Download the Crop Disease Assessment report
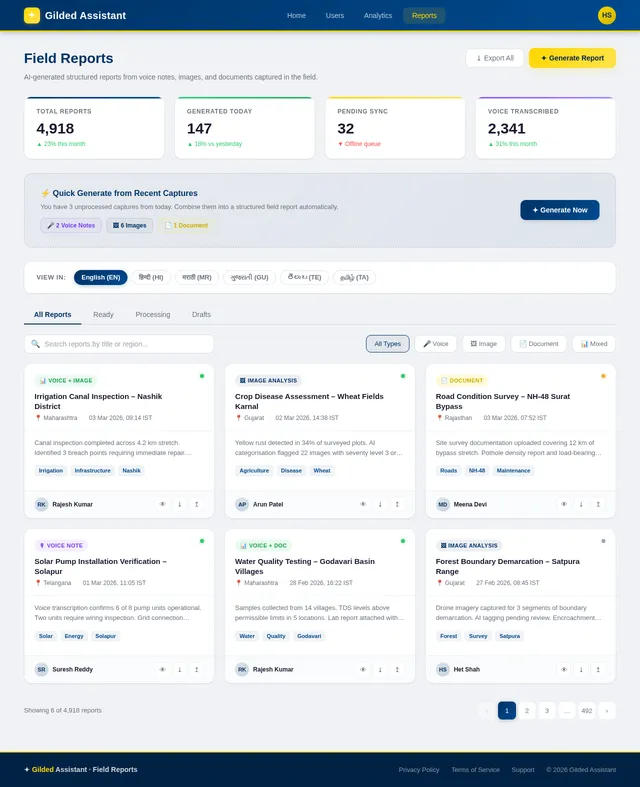640x787 pixels. pyautogui.click(x=380, y=504)
